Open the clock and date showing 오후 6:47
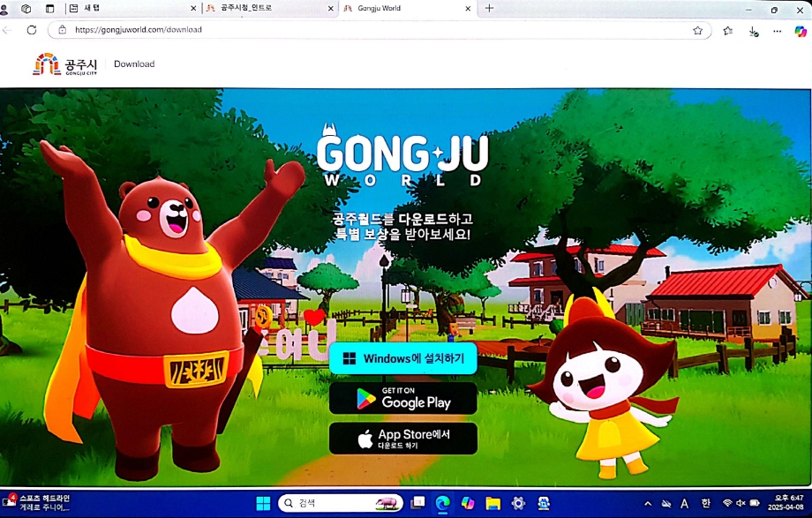The width and height of the screenshot is (812, 518). click(786, 502)
